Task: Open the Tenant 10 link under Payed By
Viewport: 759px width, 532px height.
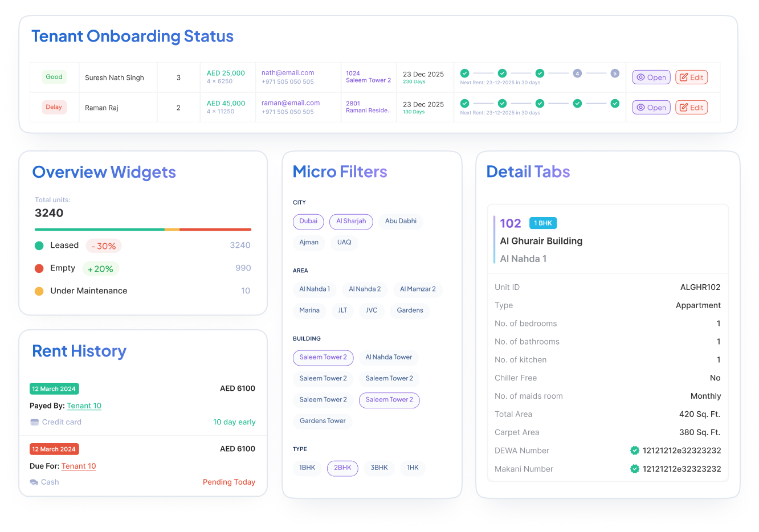Action: (84, 406)
